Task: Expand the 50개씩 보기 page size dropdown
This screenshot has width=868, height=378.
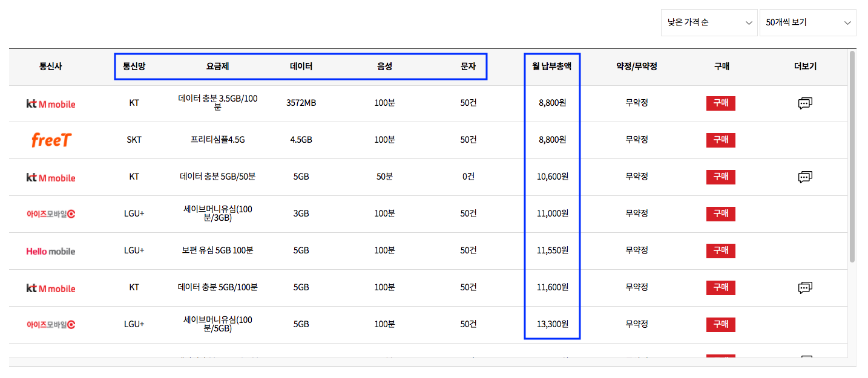Action: [x=807, y=22]
